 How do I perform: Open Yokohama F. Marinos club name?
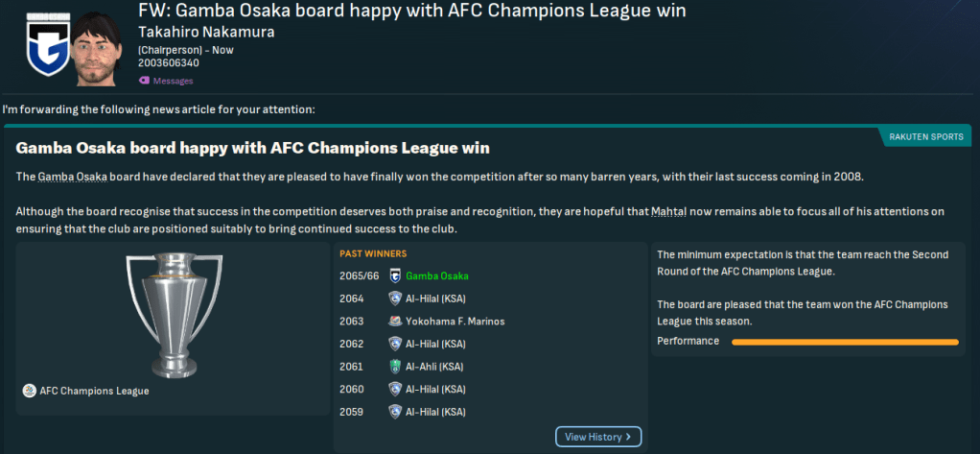coord(455,322)
